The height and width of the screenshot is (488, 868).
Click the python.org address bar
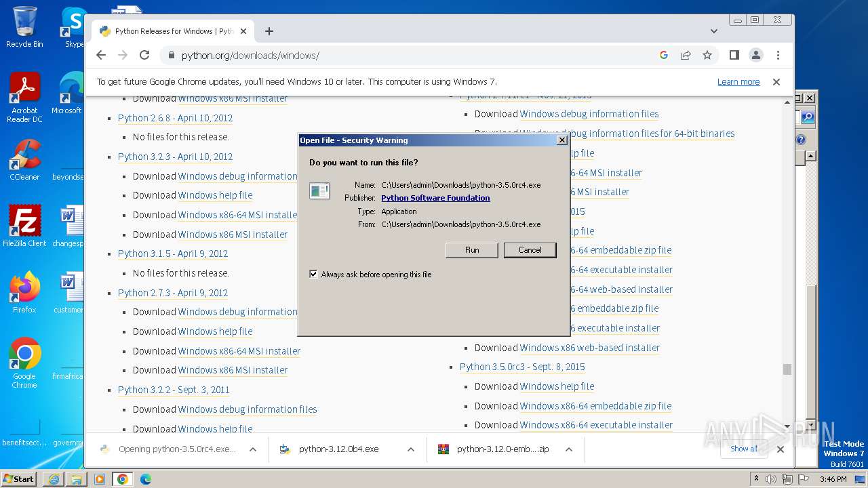coord(407,56)
